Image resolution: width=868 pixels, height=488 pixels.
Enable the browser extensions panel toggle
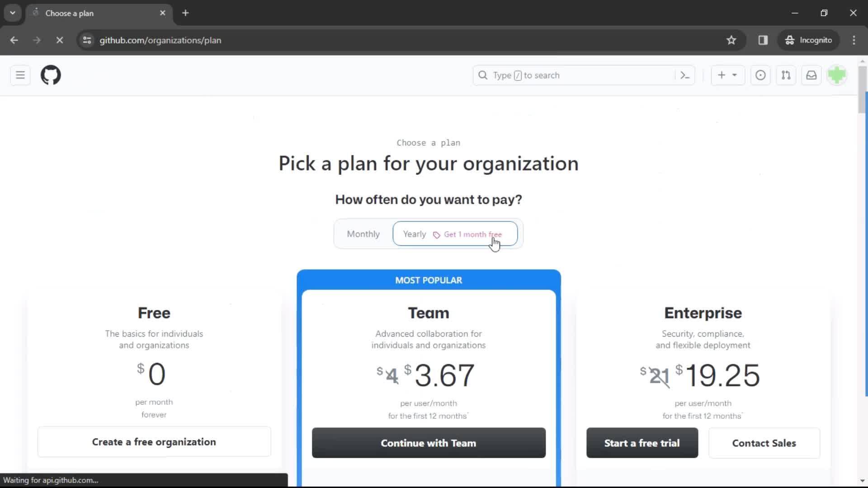764,40
